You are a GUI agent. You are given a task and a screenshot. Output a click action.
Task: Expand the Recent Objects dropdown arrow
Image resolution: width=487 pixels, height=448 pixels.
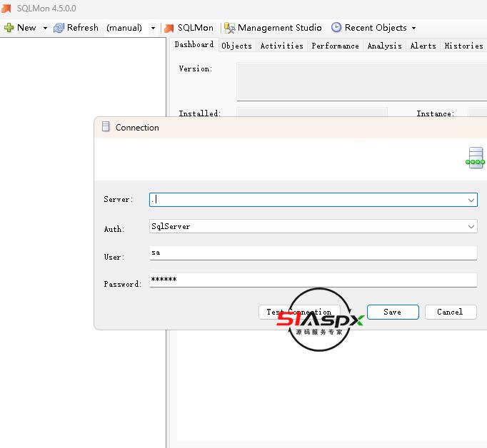point(413,29)
